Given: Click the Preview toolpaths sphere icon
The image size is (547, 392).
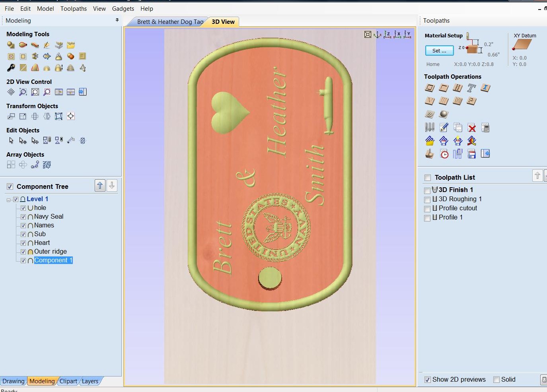Looking at the screenshot, I should tap(444, 114).
